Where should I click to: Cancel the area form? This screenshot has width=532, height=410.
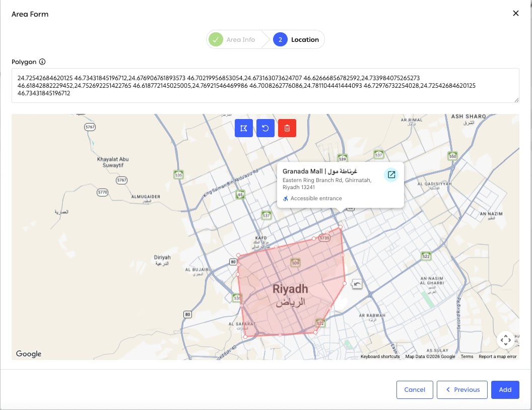point(415,390)
